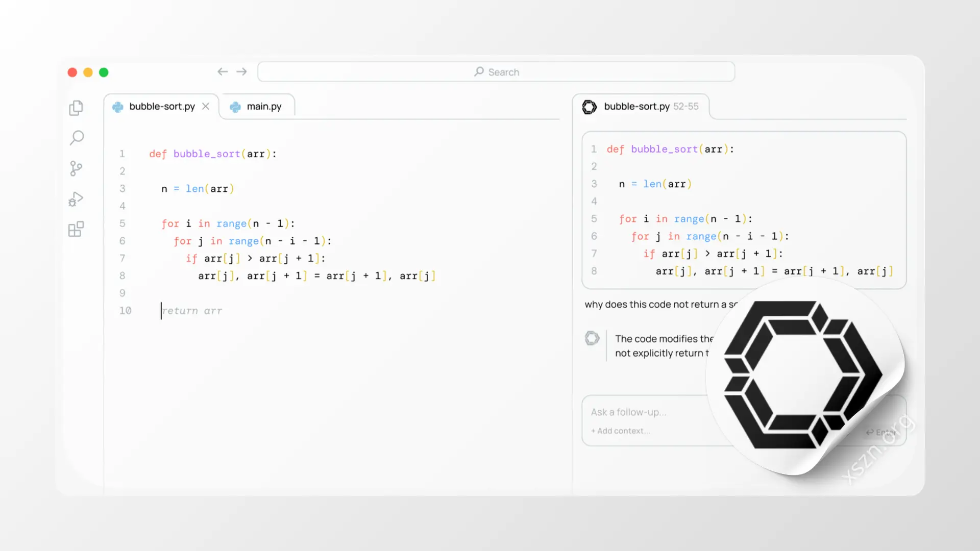Switch to the main.py tab

coord(258,107)
